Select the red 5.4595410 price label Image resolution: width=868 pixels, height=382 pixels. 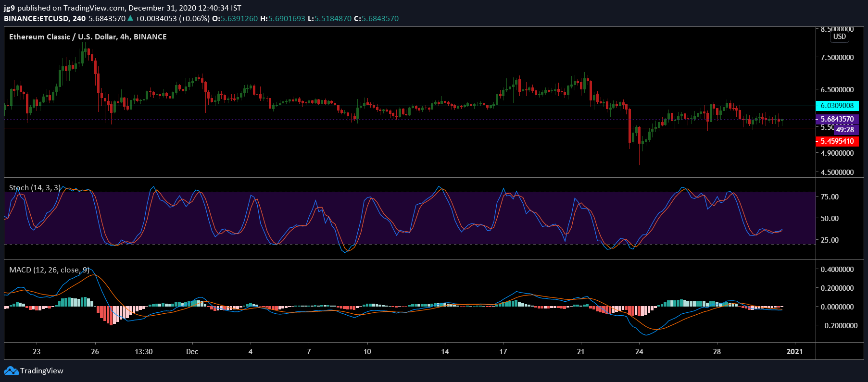coord(837,141)
